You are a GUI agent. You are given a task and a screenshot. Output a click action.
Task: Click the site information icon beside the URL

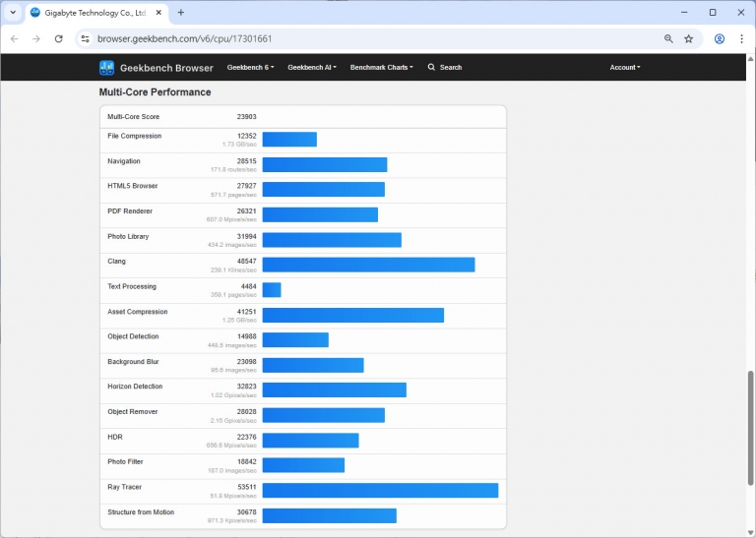(x=85, y=38)
